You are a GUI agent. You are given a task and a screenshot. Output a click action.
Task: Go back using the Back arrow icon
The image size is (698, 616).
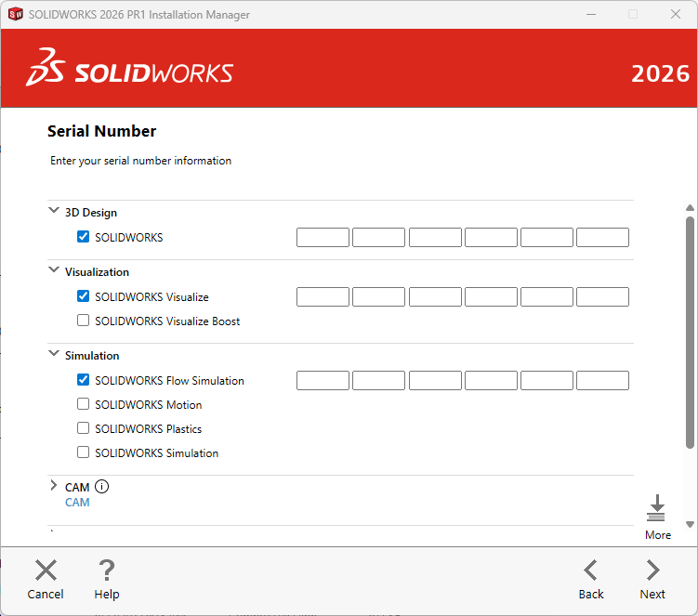(590, 570)
